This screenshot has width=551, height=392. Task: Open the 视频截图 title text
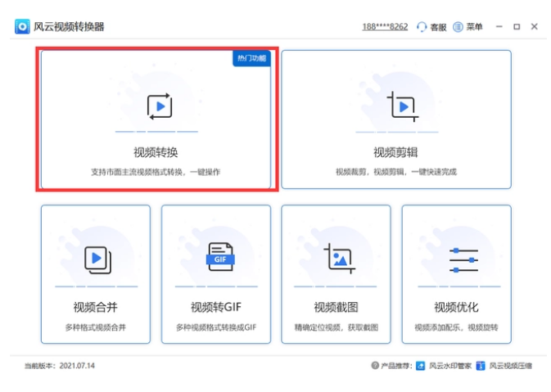click(x=336, y=307)
